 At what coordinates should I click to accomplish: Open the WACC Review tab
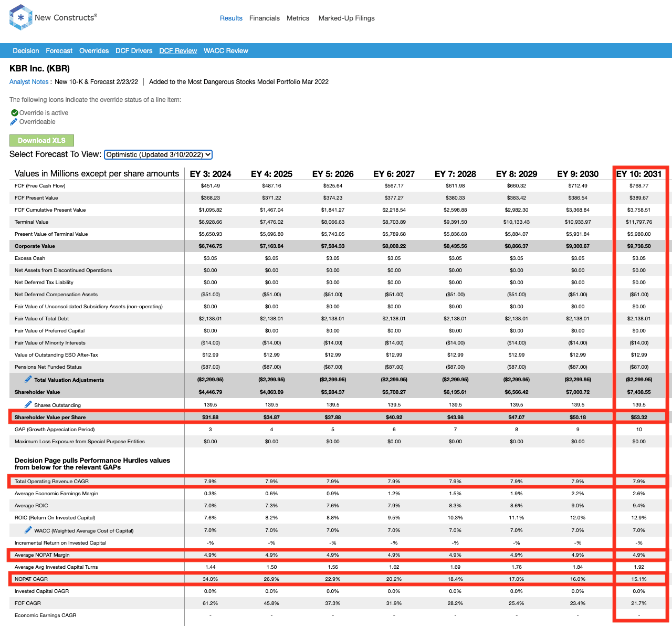226,51
